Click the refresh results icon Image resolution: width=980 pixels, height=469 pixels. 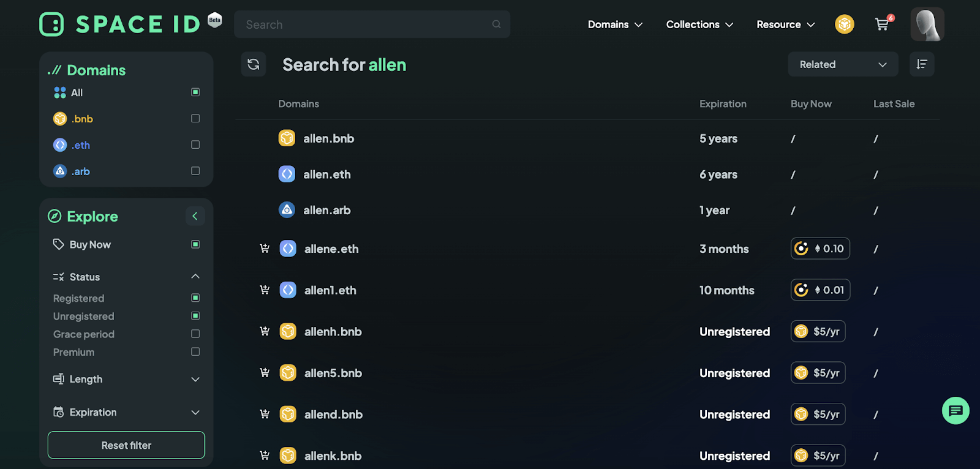pos(254,64)
